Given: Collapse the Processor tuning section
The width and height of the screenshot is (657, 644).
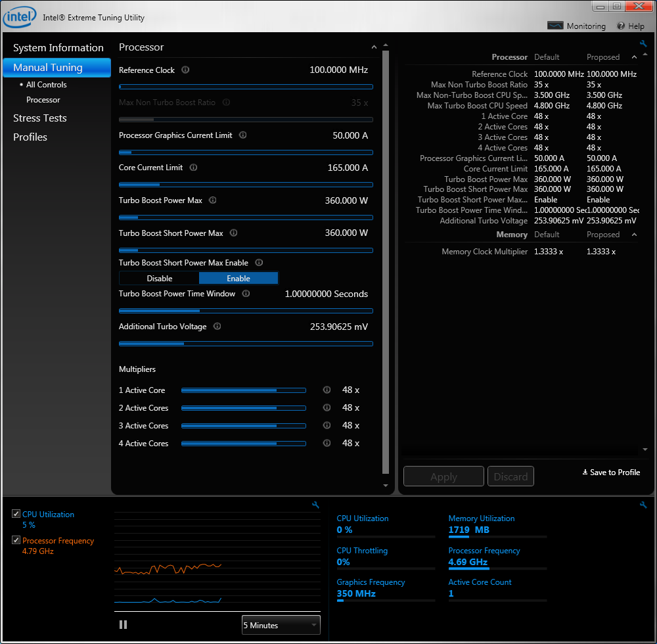Looking at the screenshot, I should pos(374,47).
